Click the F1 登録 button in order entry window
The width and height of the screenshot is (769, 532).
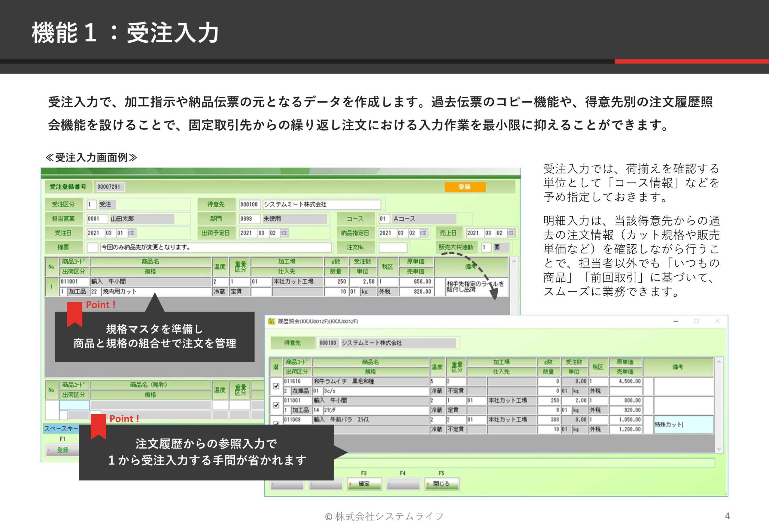coord(62,450)
